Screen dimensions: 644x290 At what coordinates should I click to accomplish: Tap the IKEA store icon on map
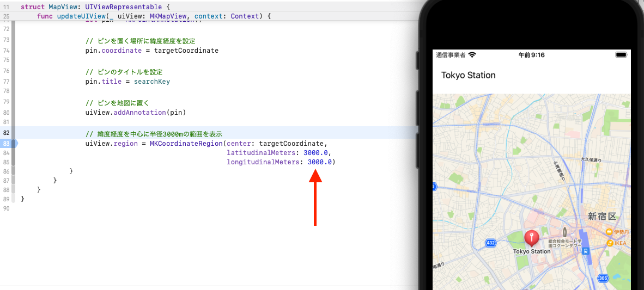610,243
